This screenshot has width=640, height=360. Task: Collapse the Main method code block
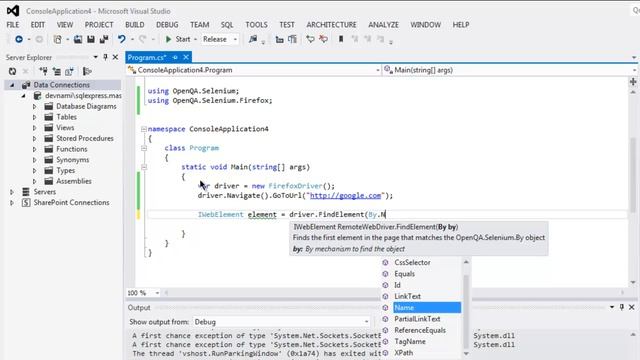coord(144,167)
